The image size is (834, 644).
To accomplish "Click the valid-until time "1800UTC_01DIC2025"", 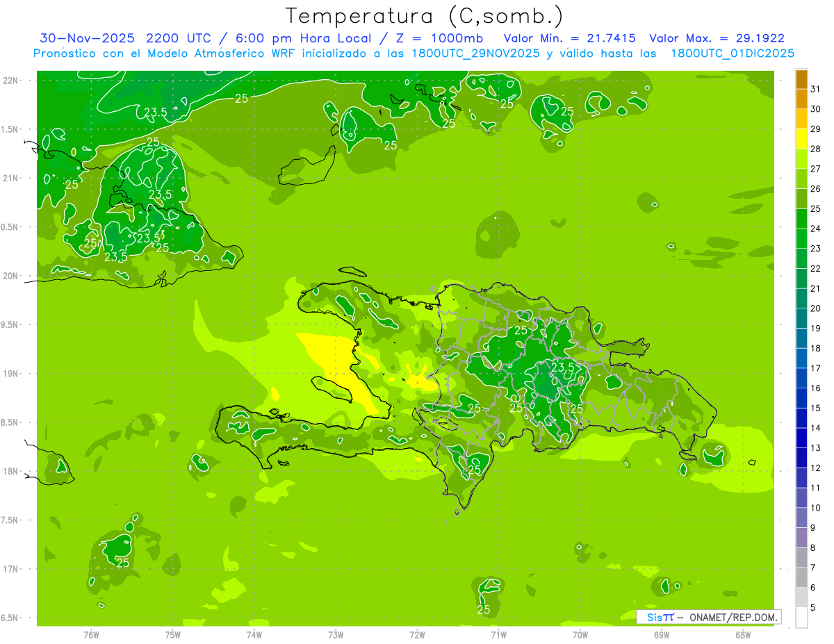I will 733,53.
